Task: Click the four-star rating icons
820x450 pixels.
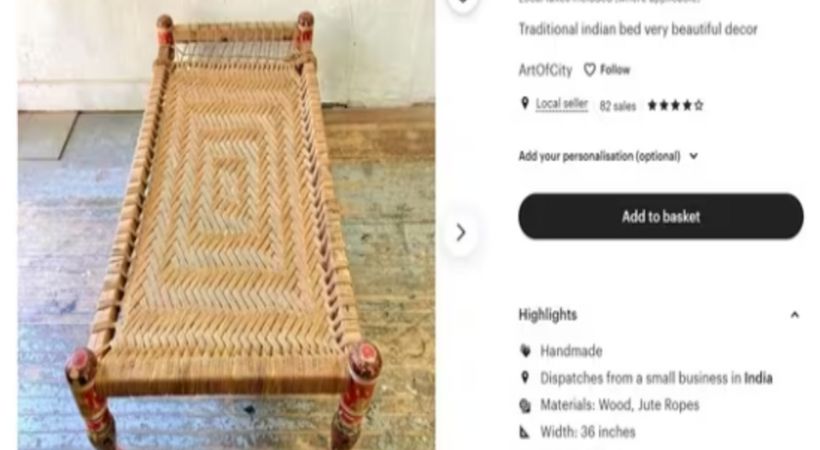Action: 675,106
